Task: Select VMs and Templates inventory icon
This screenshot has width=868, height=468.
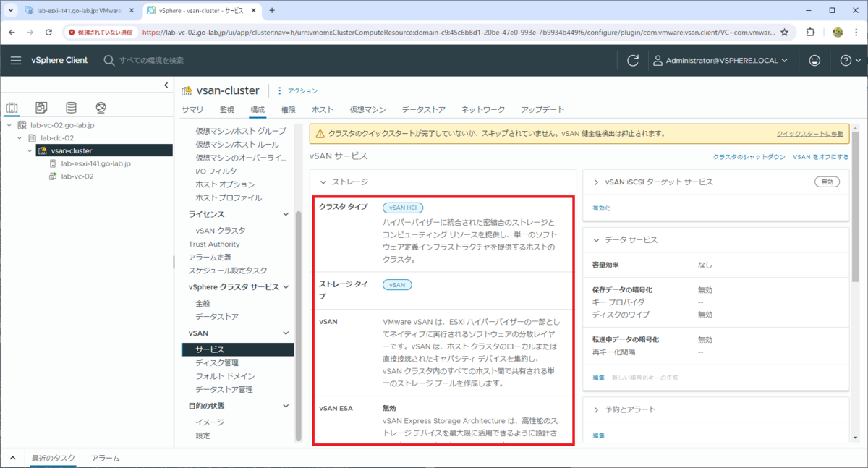Action: [x=41, y=108]
